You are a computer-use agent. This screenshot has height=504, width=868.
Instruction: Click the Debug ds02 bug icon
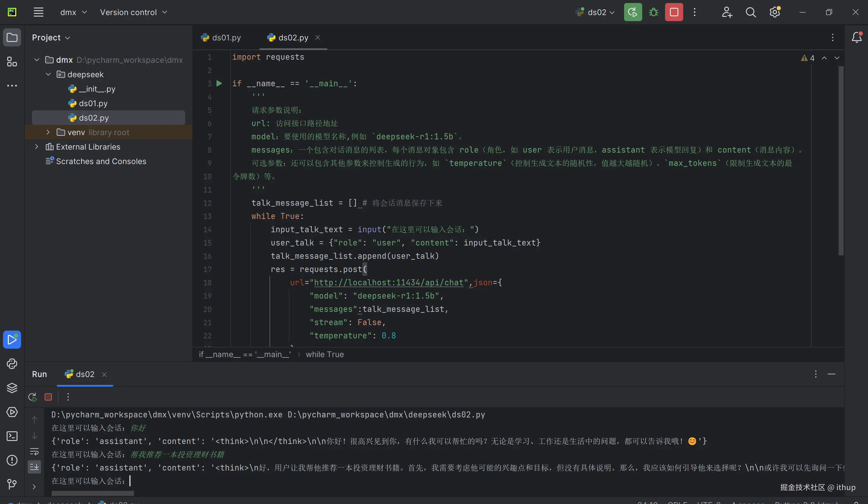[x=653, y=12]
